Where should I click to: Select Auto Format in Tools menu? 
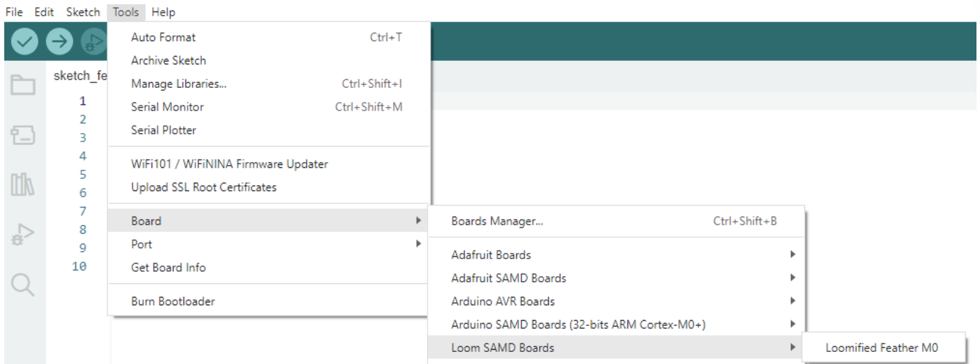268,38
